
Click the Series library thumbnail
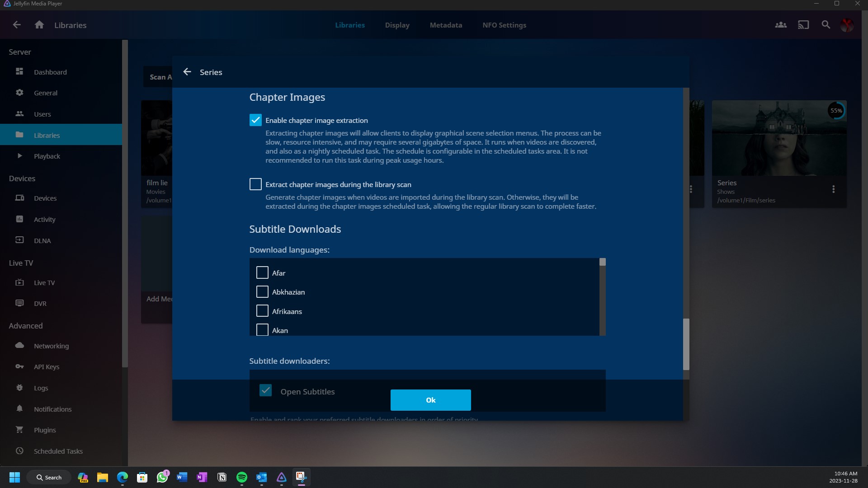[778, 138]
